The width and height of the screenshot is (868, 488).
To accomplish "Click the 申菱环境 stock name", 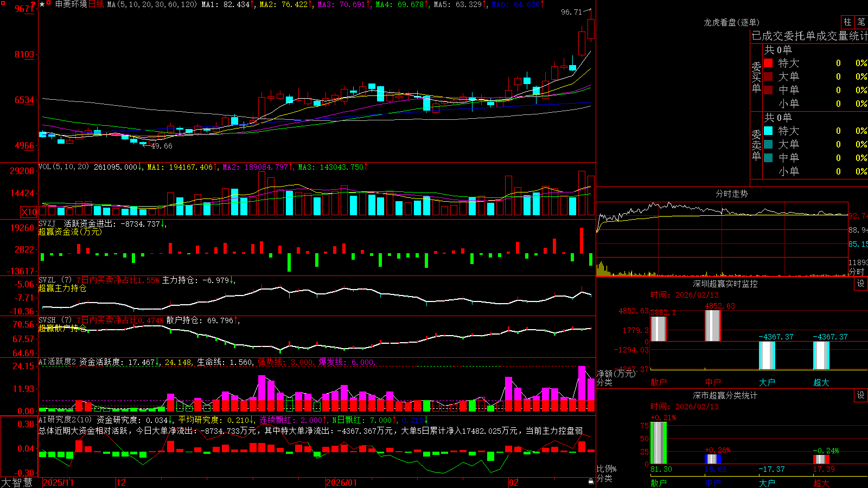I will click(x=71, y=4).
